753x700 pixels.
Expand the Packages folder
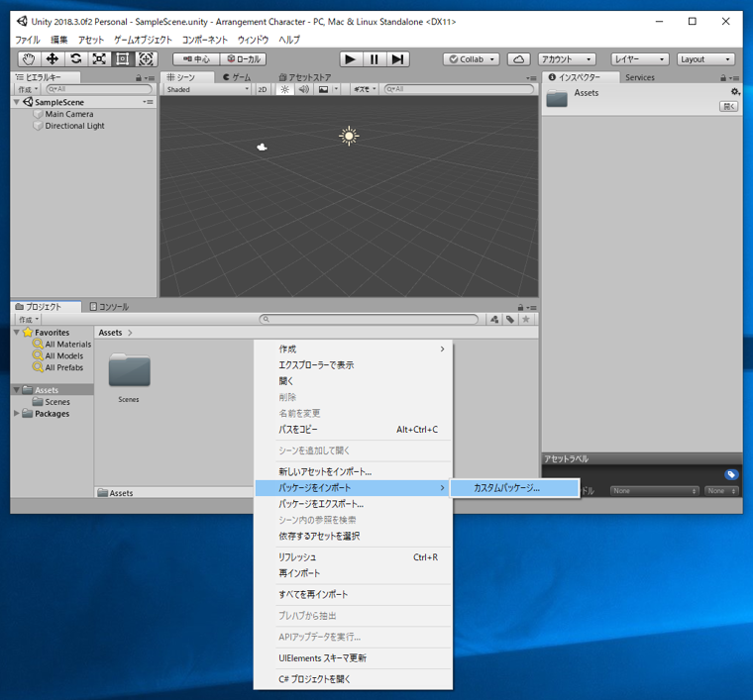pos(17,413)
